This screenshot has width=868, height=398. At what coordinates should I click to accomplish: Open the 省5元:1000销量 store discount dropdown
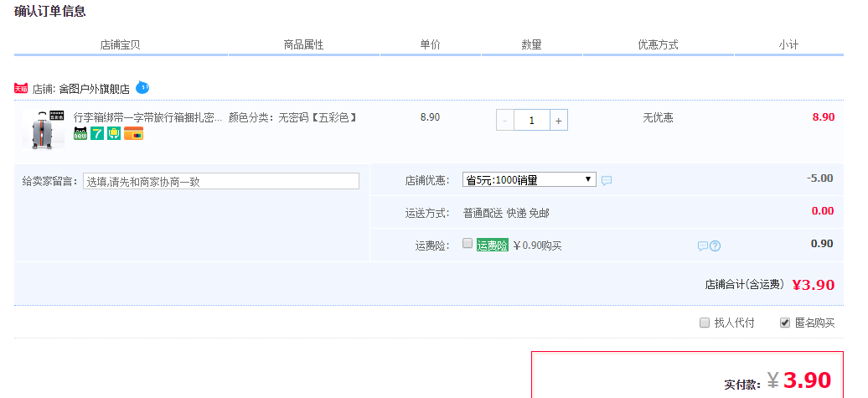[530, 180]
